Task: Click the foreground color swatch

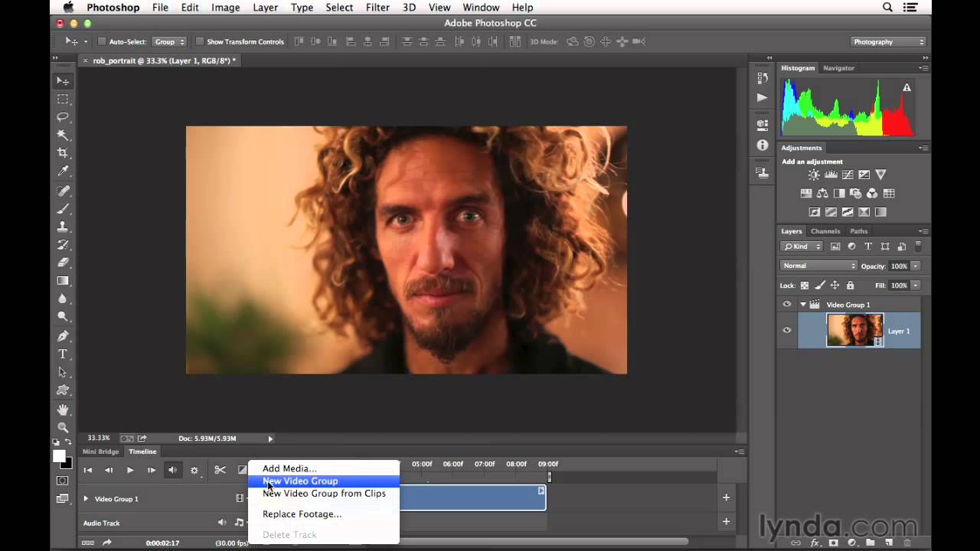Action: (x=59, y=456)
